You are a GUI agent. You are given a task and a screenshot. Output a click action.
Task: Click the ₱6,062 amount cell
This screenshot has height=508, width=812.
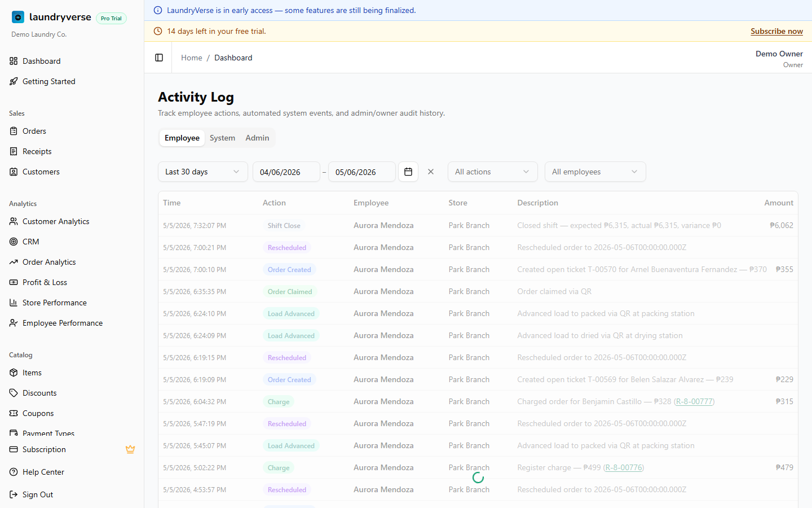(x=782, y=225)
